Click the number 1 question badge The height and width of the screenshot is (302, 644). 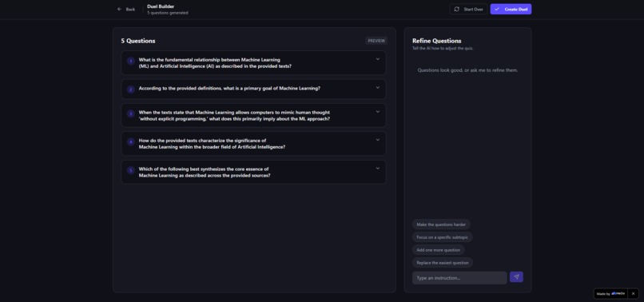(130, 62)
